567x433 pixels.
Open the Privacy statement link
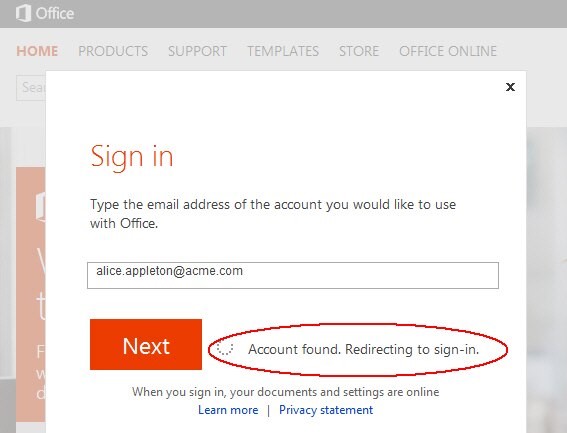326,410
